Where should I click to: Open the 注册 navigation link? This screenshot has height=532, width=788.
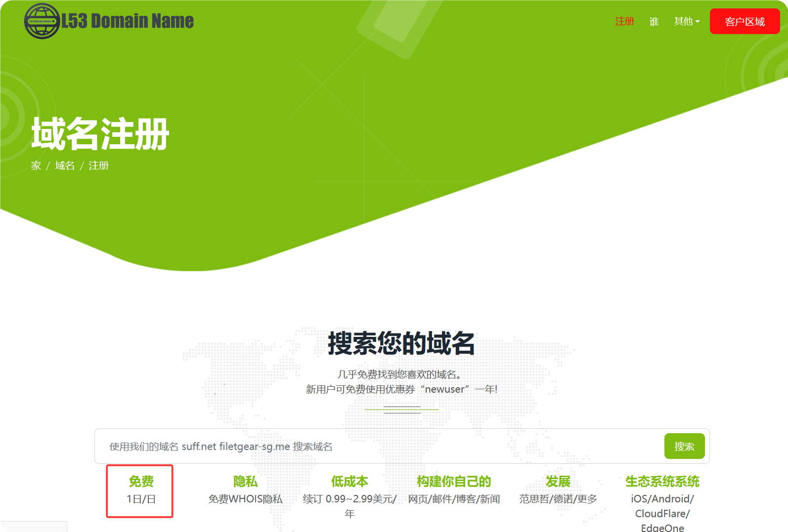point(624,21)
